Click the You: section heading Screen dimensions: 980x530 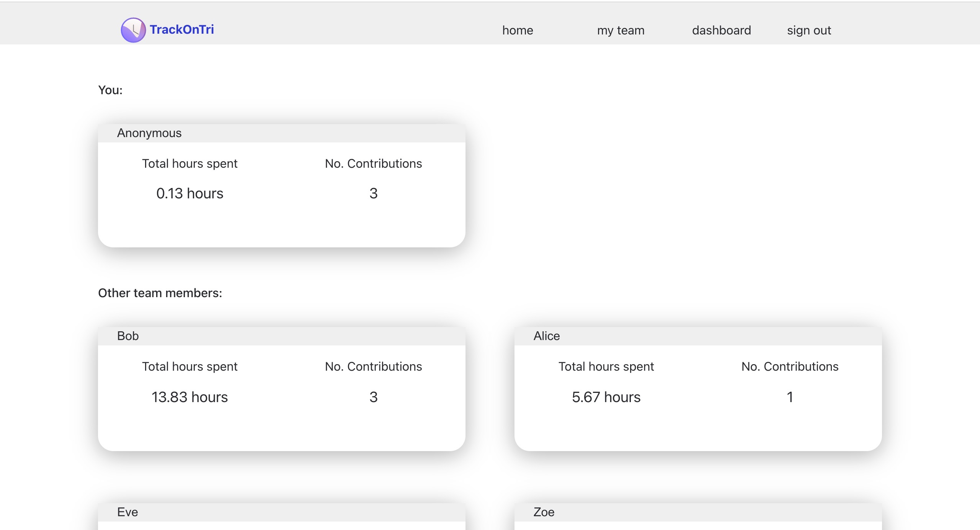click(110, 90)
